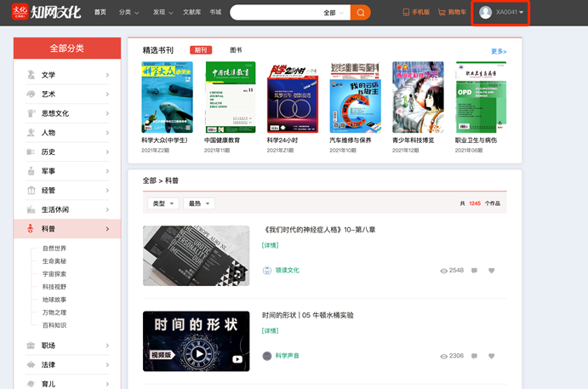The width and height of the screenshot is (588, 389).
Task: Click the user avatar icon
Action: (x=485, y=13)
